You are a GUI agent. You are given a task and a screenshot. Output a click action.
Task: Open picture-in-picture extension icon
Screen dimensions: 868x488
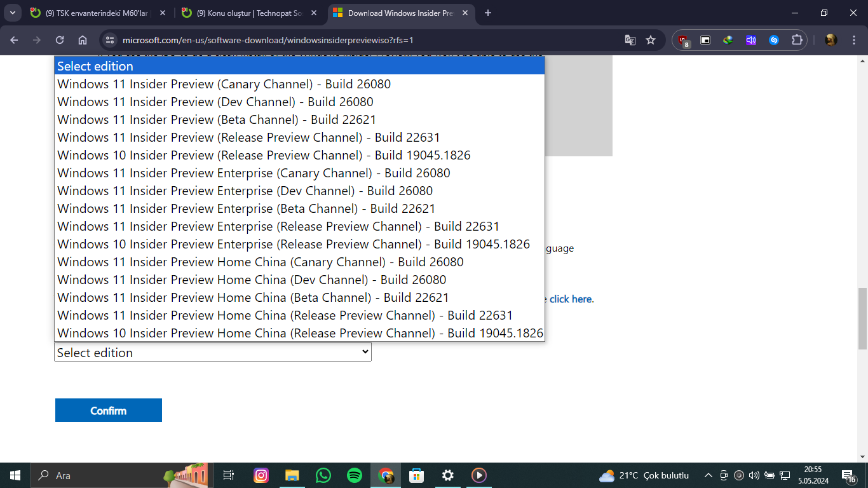tap(705, 40)
